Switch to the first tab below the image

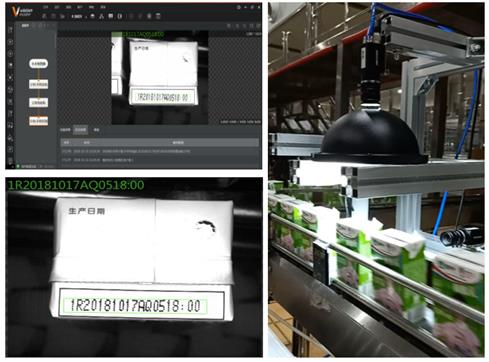(x=65, y=130)
